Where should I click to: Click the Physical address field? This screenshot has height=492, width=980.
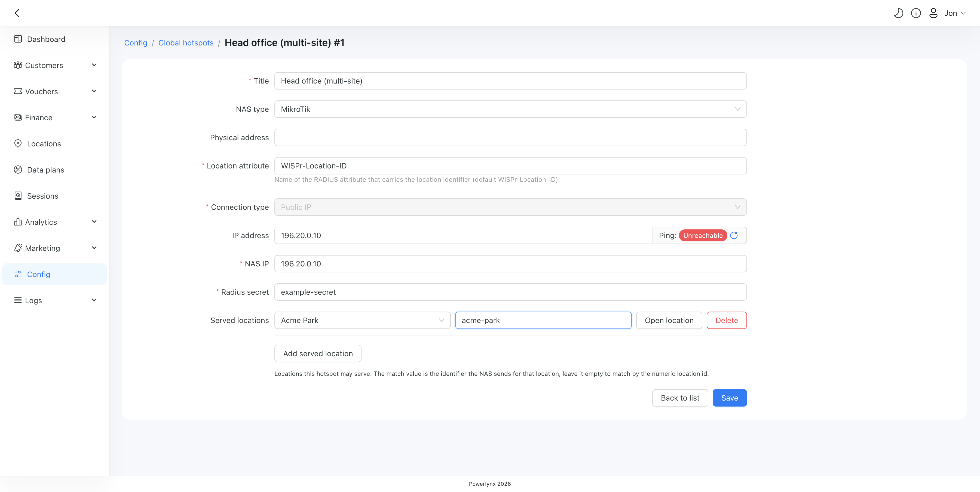(x=510, y=138)
